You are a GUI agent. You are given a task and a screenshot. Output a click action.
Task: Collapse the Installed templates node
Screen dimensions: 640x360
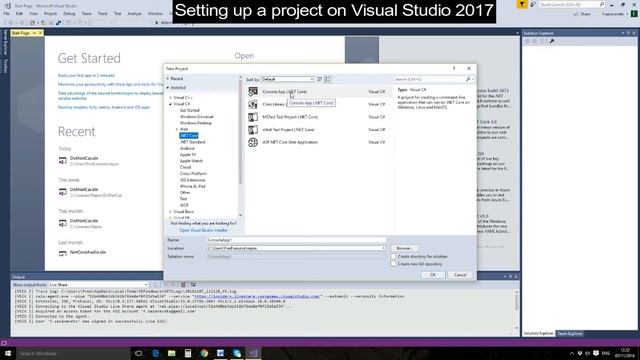coord(168,88)
